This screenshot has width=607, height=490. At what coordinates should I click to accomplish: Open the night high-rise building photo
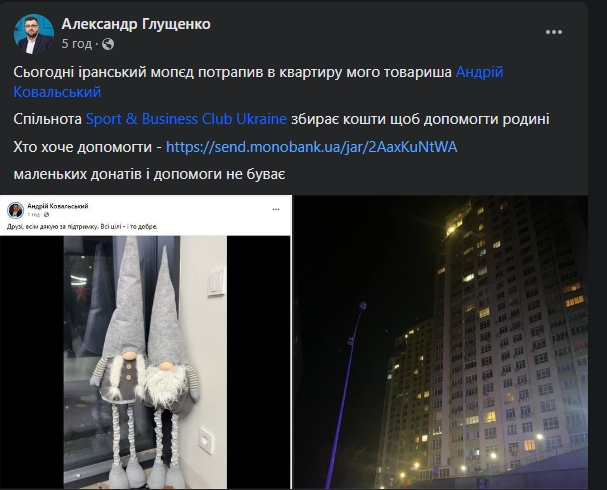pos(441,342)
